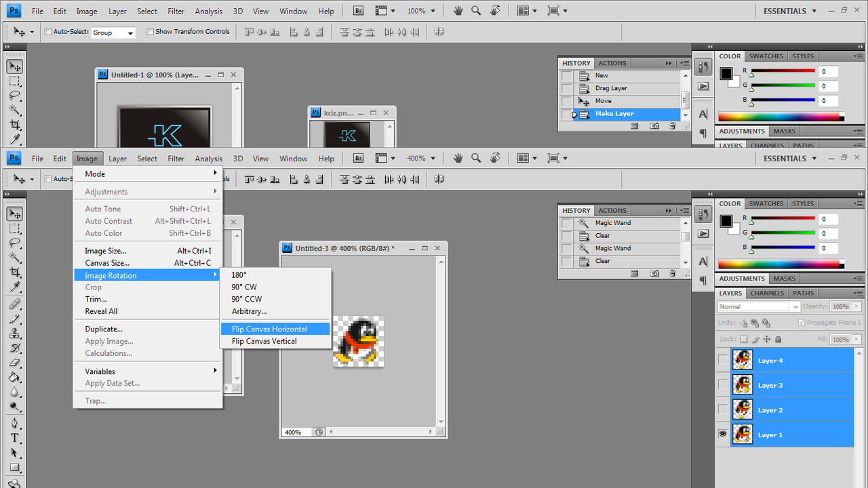Click R value field in lower Color panel
Image resolution: width=868 pixels, height=488 pixels.
[x=828, y=219]
